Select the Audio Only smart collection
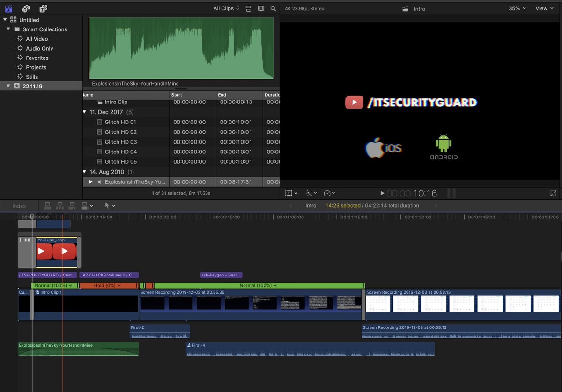Image resolution: width=562 pixels, height=392 pixels. [x=39, y=48]
